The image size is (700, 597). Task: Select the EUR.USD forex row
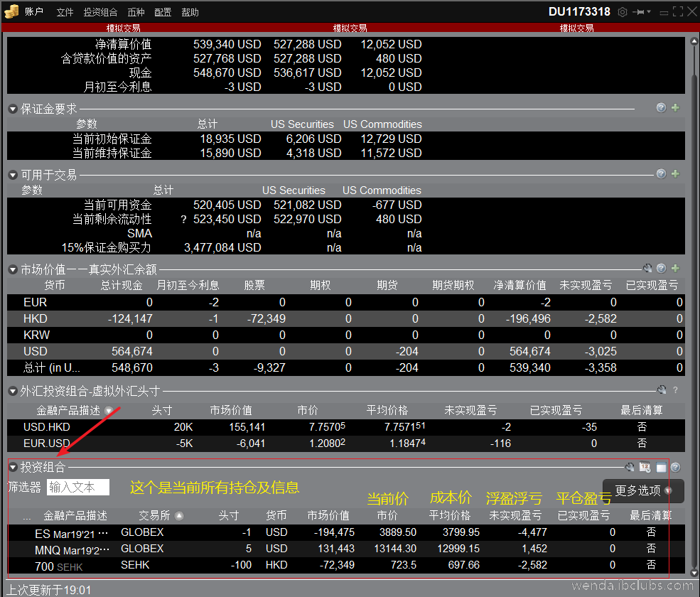pyautogui.click(x=346, y=443)
